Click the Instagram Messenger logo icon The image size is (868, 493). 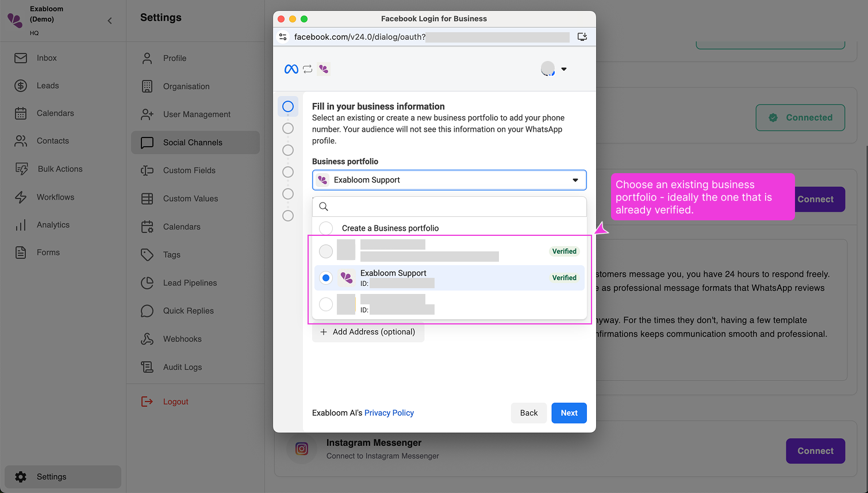pyautogui.click(x=302, y=449)
